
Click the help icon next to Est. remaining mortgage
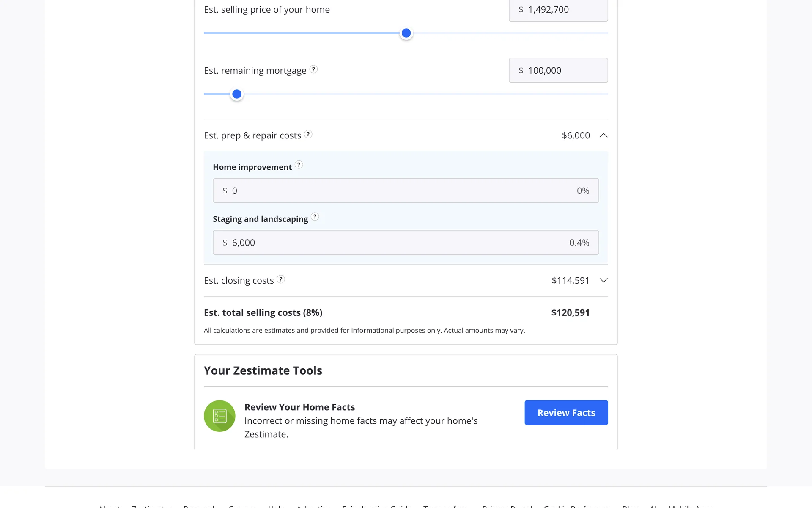[313, 69]
